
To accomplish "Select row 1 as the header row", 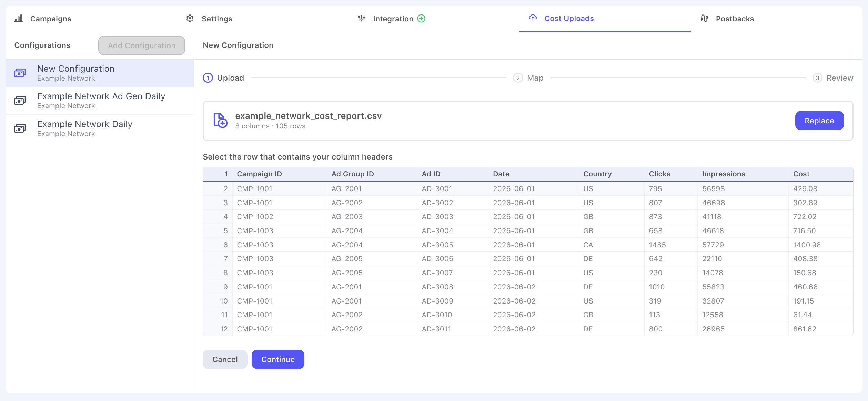I will click(x=528, y=174).
